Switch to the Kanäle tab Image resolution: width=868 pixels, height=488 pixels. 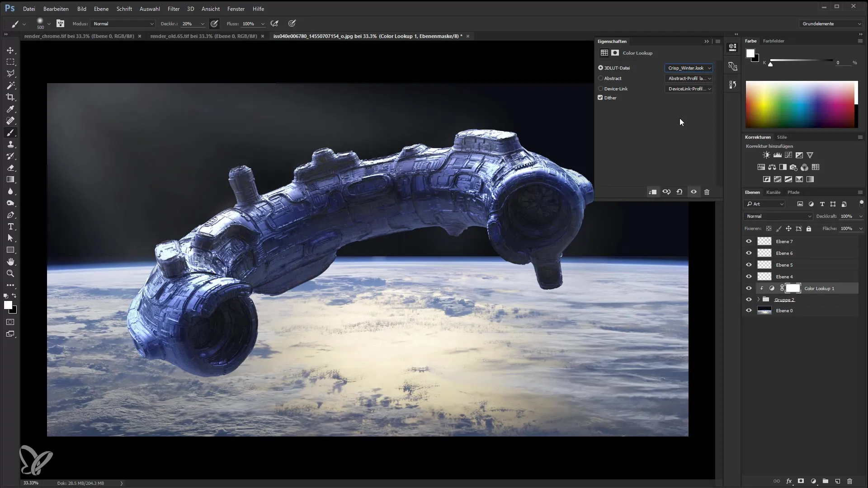773,192
